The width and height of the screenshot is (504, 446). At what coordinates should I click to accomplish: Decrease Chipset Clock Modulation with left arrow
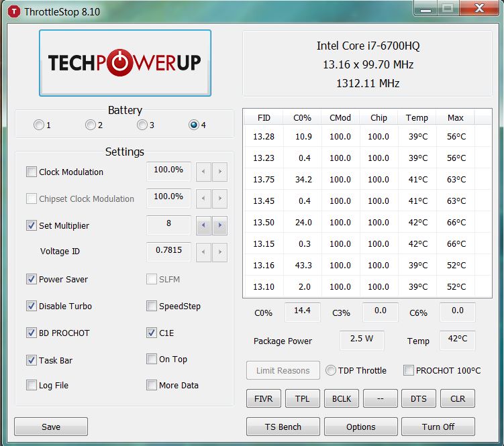click(203, 199)
